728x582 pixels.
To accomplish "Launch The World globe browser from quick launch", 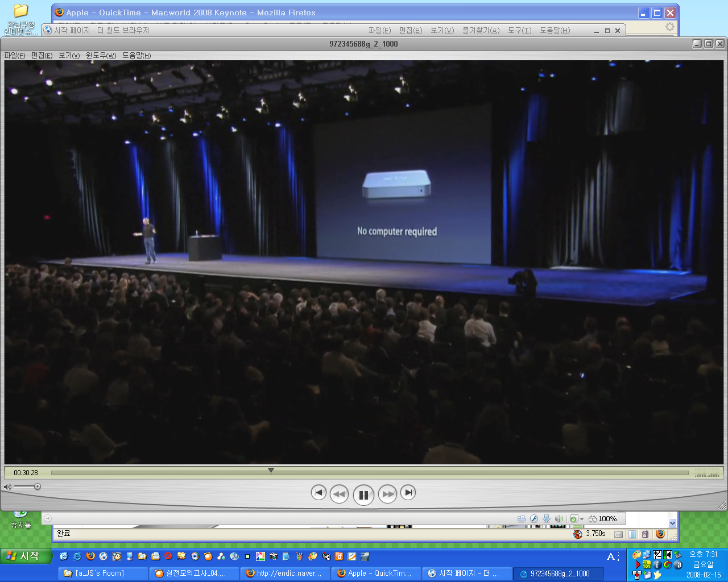I will (x=104, y=556).
